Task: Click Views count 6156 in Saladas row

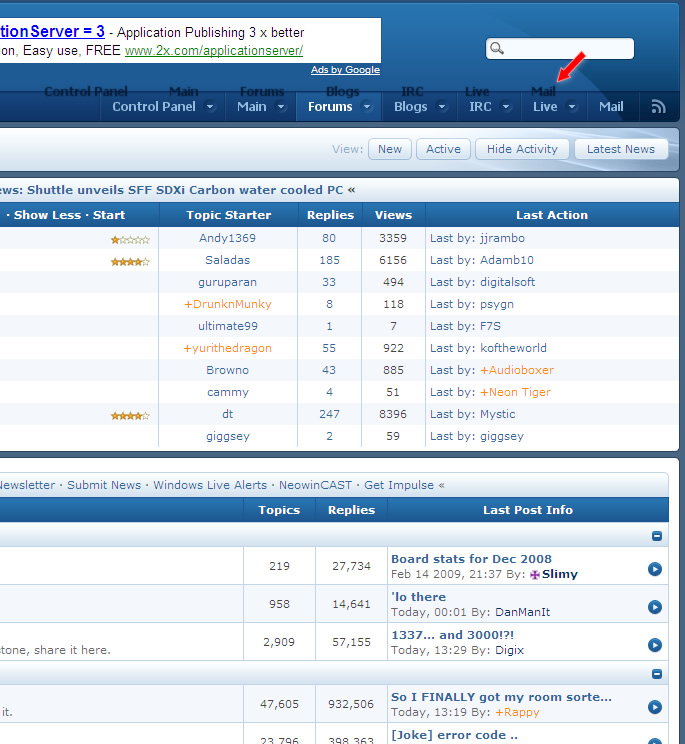Action: pyautogui.click(x=393, y=260)
